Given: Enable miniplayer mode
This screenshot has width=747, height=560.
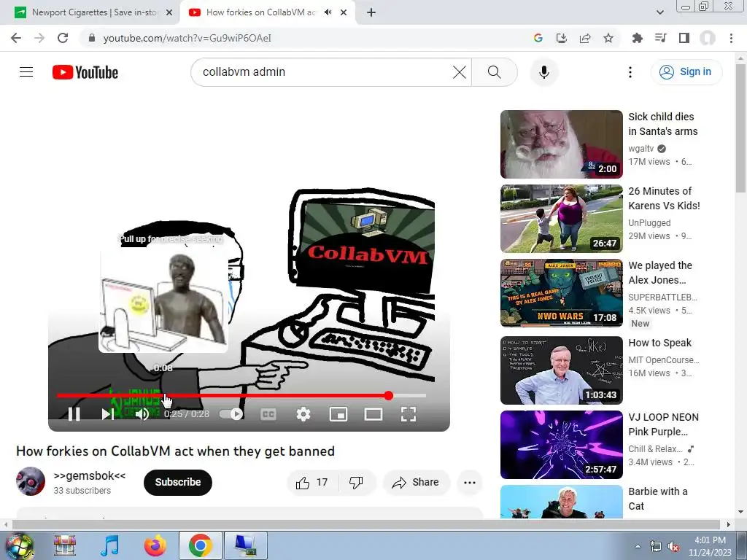Looking at the screenshot, I should click(338, 414).
